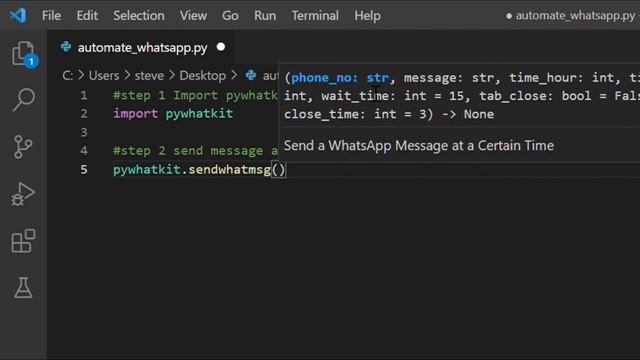Click 'message: str' in signature tooltip
This screenshot has width=640, height=360.
[x=449, y=78]
